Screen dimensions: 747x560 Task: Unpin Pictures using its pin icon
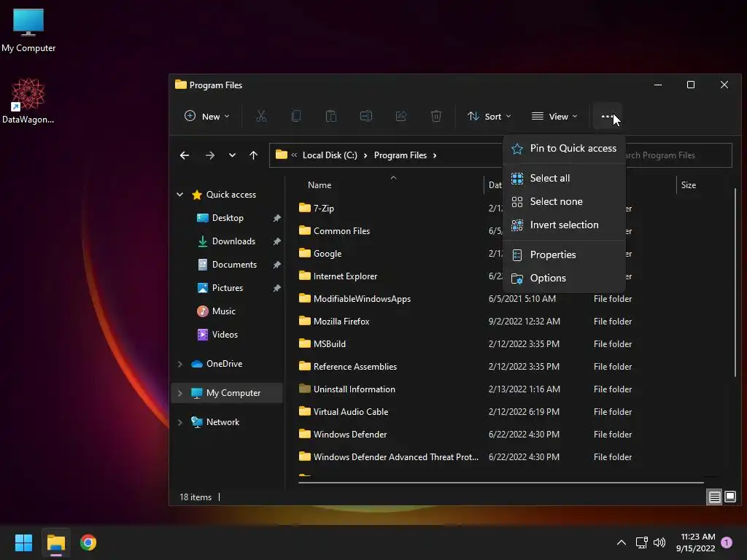[276, 288]
